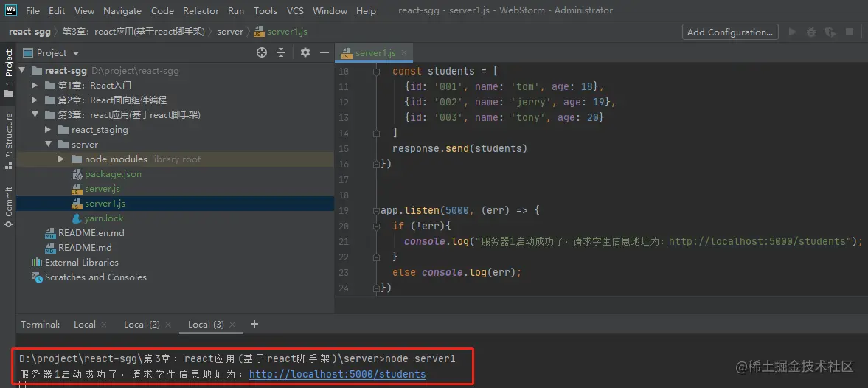Close the server1.js editor tab
This screenshot has width=868, height=388.
point(404,52)
